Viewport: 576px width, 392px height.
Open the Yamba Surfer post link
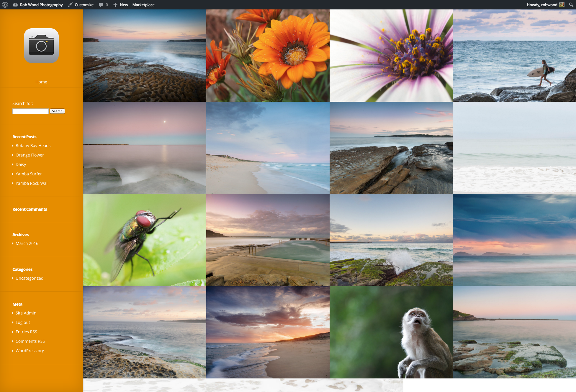(29, 174)
